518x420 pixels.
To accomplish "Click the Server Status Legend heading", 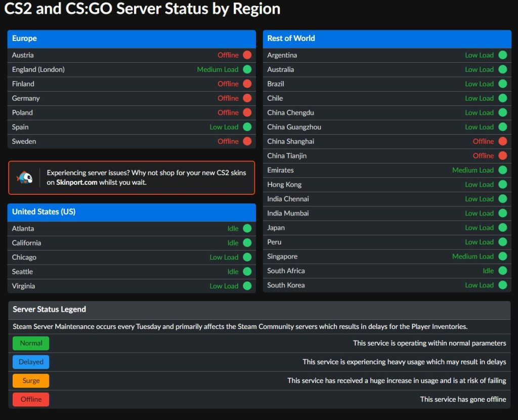I will [x=50, y=309].
